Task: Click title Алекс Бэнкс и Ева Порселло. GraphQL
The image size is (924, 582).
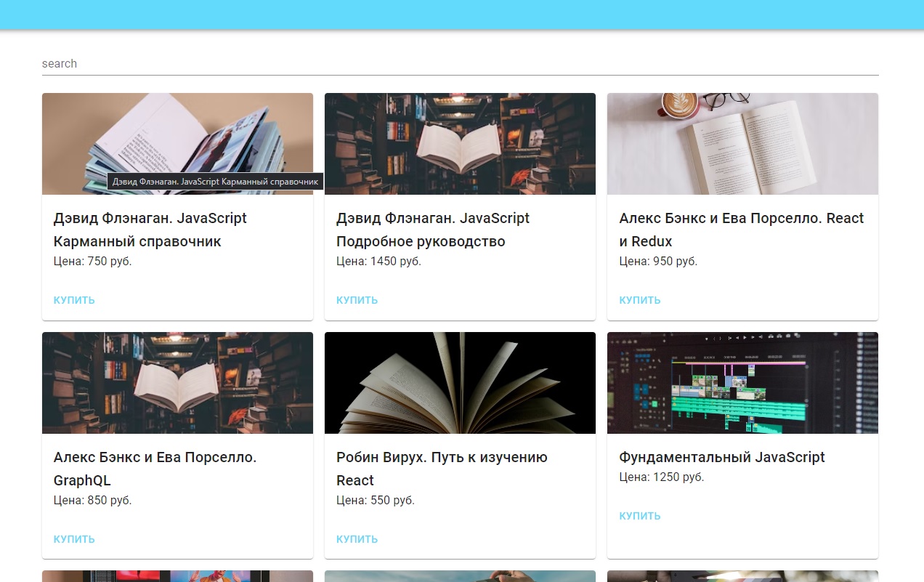Action: (155, 469)
